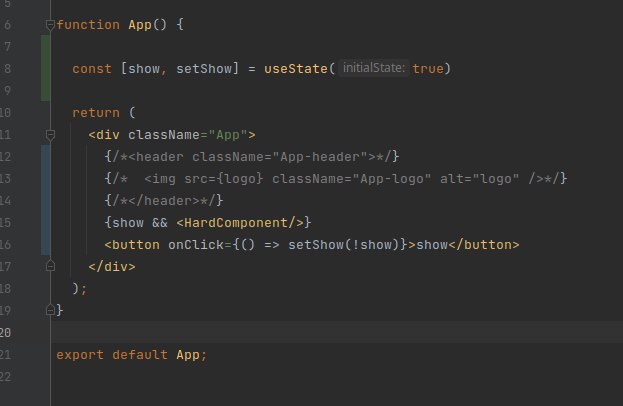Screen dimensions: 623x406
Task: Fold at the function's closing brace marker
Action: tap(50, 309)
